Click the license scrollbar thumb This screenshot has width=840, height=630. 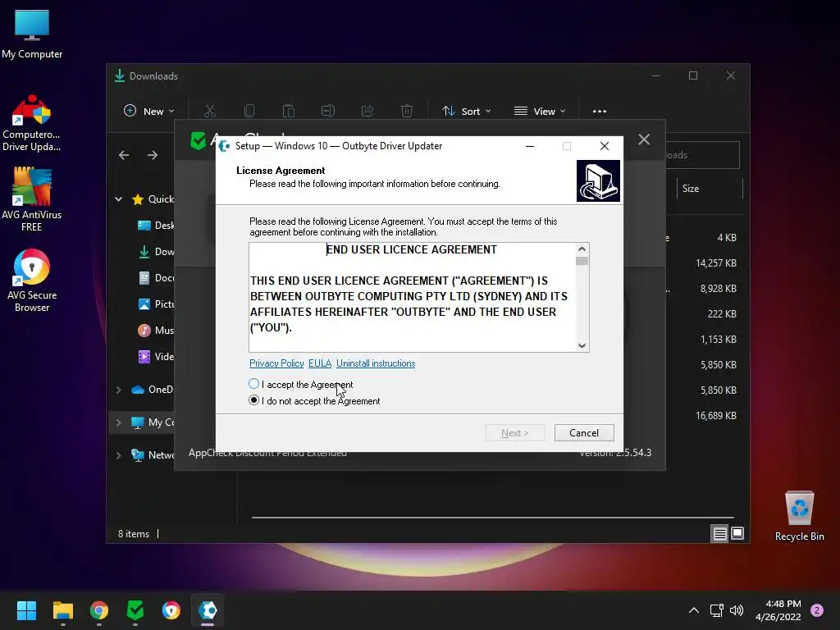(582, 261)
